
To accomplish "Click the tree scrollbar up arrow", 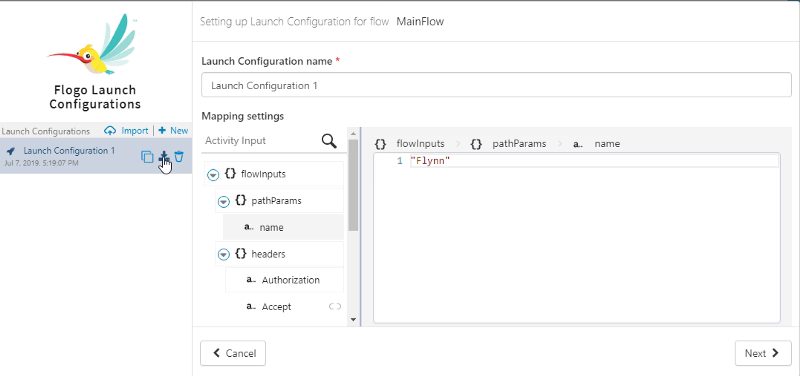I will point(353,133).
